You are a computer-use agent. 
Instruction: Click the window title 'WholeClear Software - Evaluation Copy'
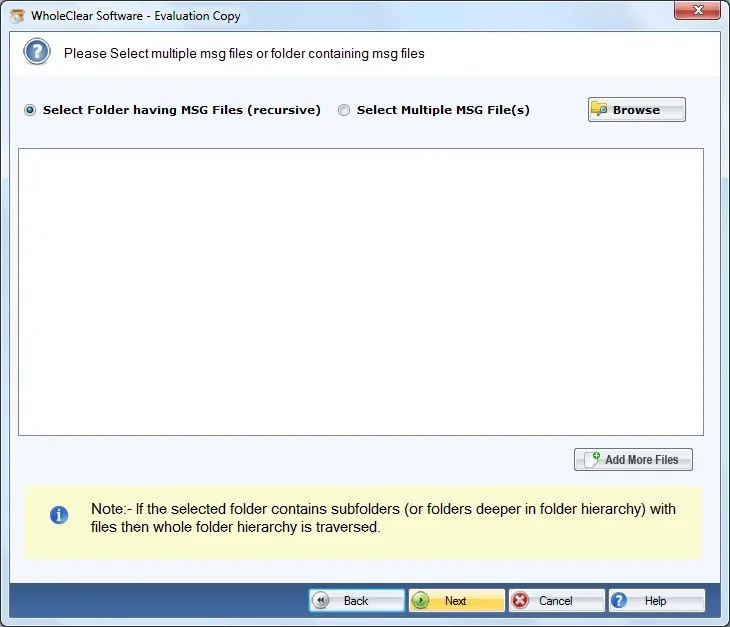(x=135, y=16)
